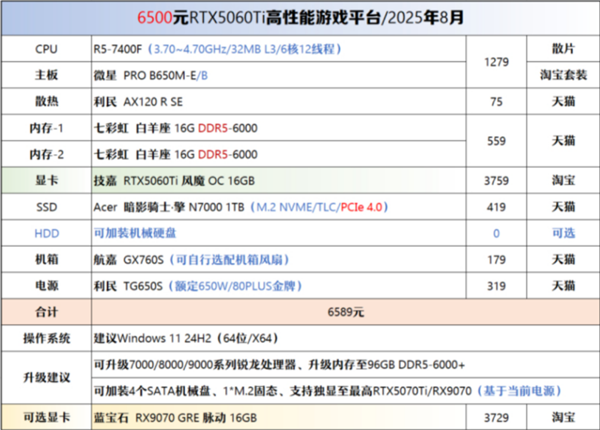Select the blue 可选 cell

563,233
